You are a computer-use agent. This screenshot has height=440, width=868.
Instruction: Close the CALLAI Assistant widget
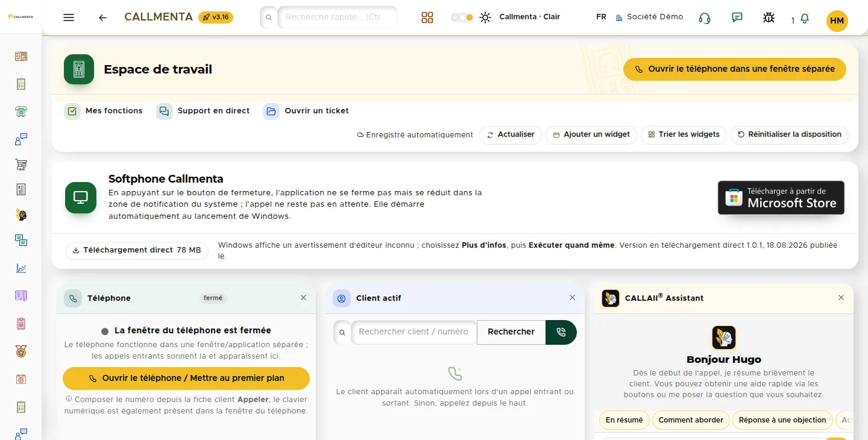click(841, 298)
